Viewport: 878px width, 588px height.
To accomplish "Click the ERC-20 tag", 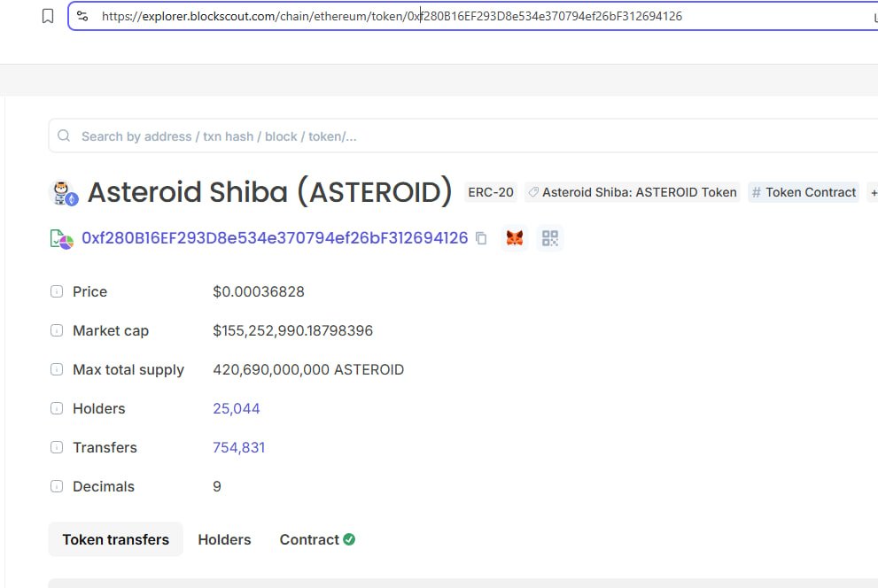I will (x=491, y=192).
